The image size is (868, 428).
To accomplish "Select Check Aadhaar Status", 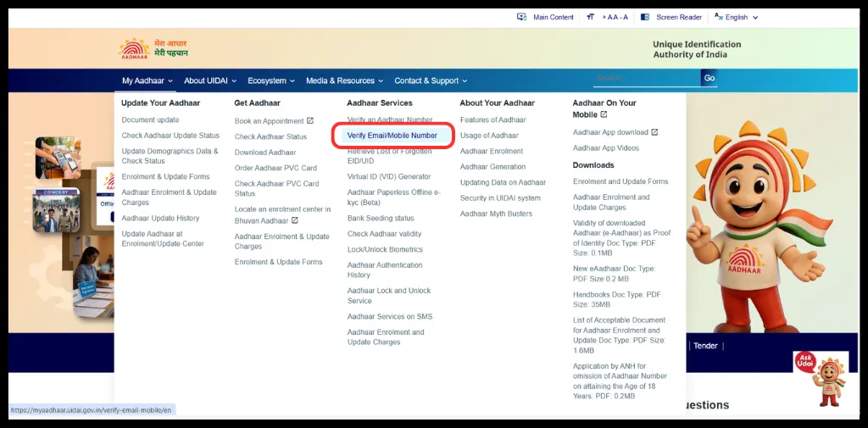I will tap(270, 136).
